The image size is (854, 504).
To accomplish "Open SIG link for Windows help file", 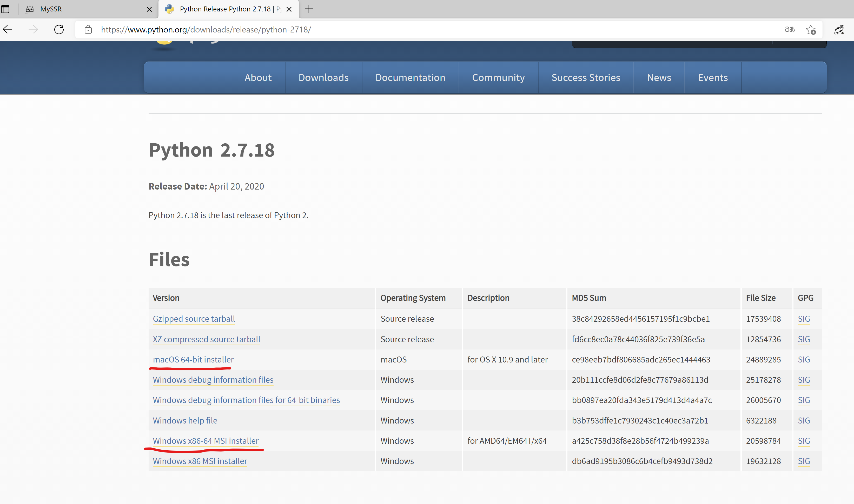I will coord(804,420).
